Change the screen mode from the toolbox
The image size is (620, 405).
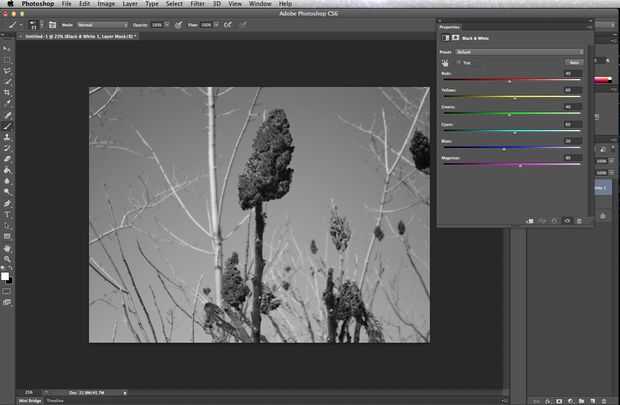coord(7,302)
